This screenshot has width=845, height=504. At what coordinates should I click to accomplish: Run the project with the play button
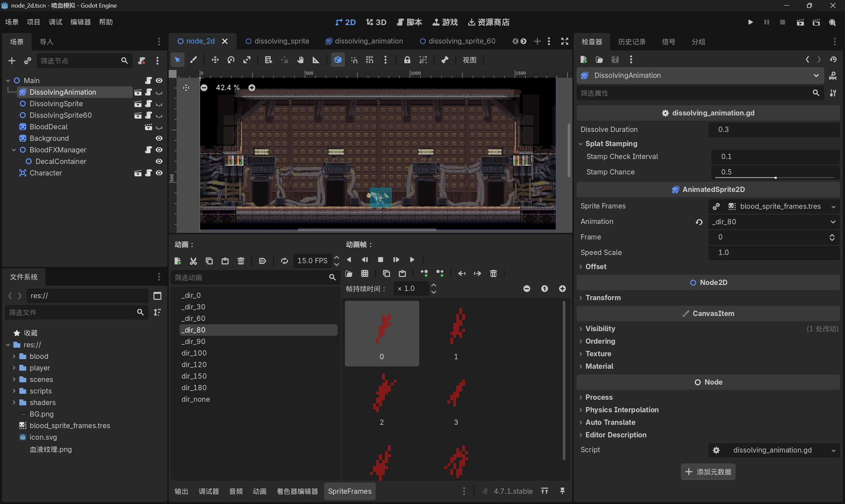pos(750,22)
